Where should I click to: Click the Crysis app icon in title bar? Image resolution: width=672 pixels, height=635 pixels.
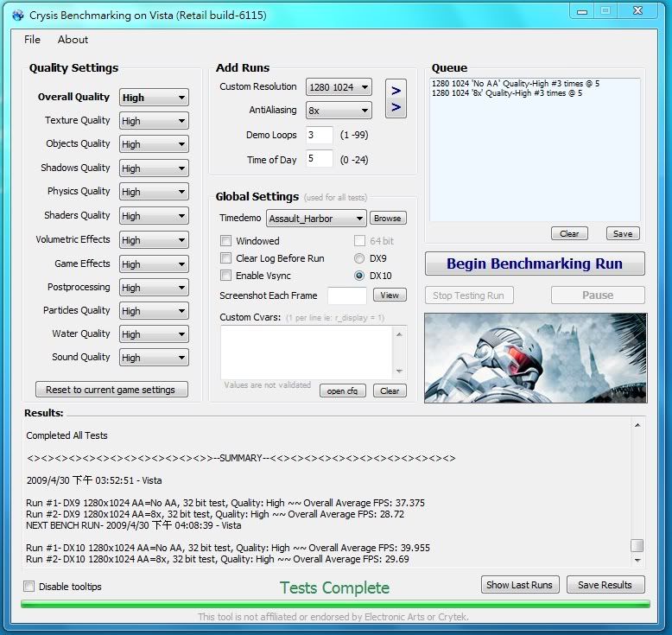point(18,16)
